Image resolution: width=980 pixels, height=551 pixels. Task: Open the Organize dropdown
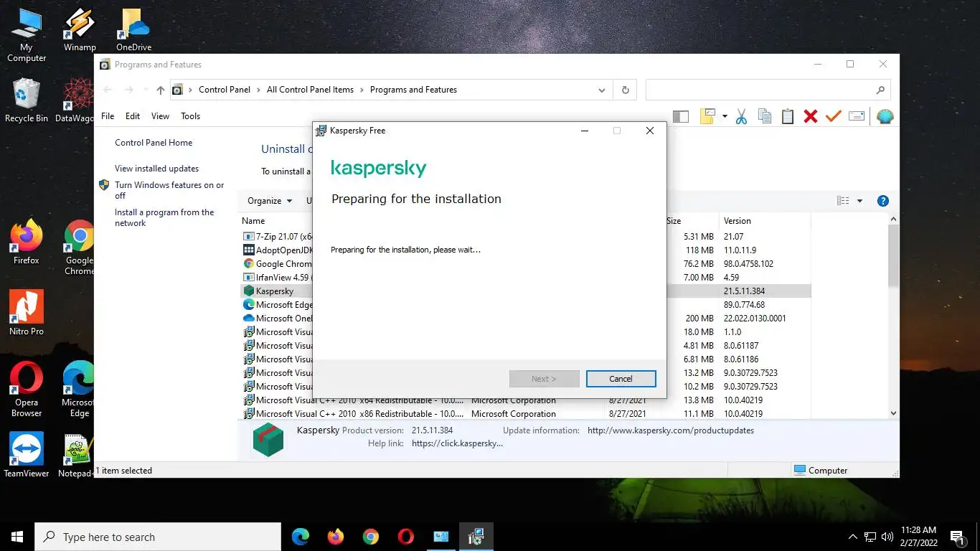coord(270,201)
